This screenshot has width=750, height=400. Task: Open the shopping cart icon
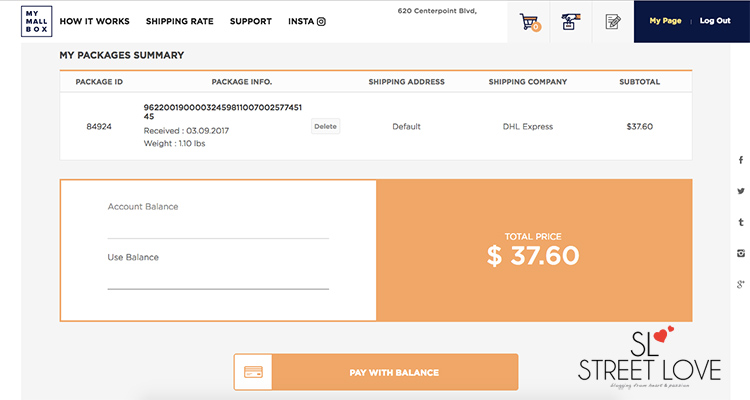coord(529,22)
